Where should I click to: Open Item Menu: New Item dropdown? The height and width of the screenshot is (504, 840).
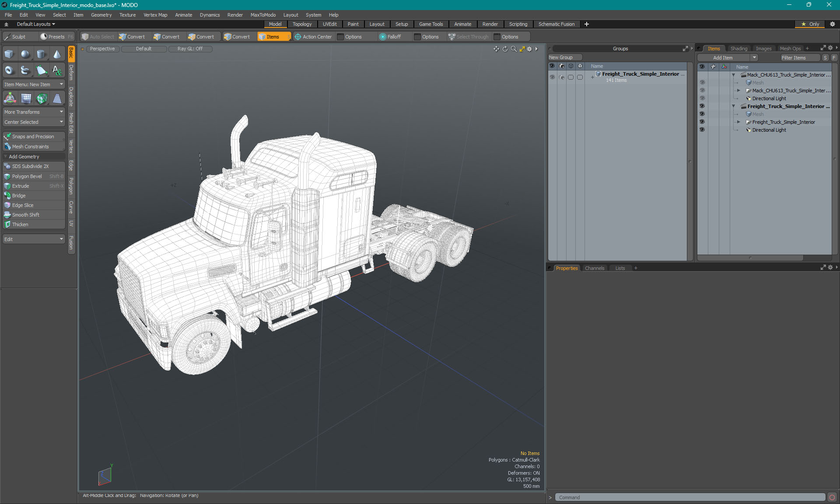(34, 84)
